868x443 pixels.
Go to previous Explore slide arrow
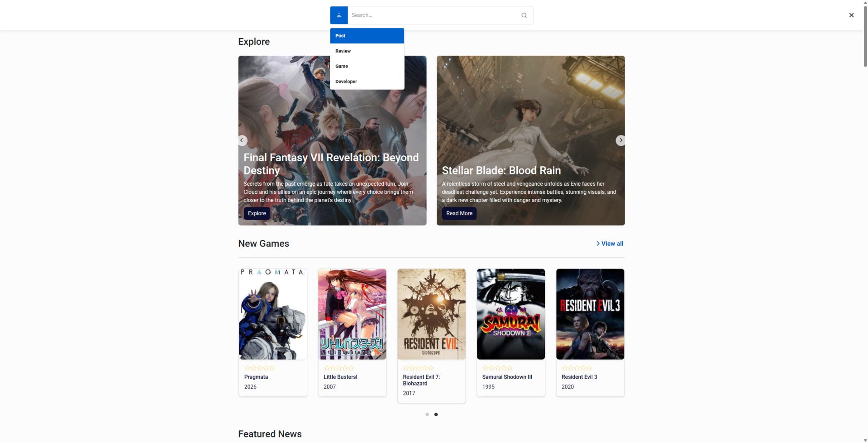[242, 140]
